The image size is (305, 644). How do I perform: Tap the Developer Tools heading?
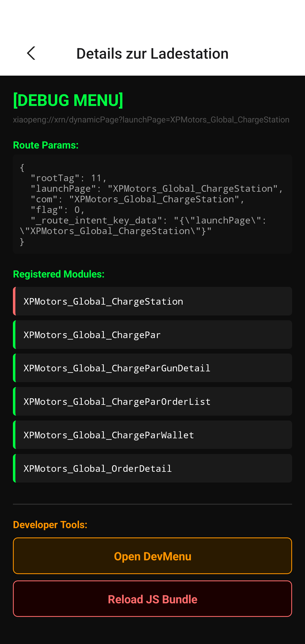(50, 525)
